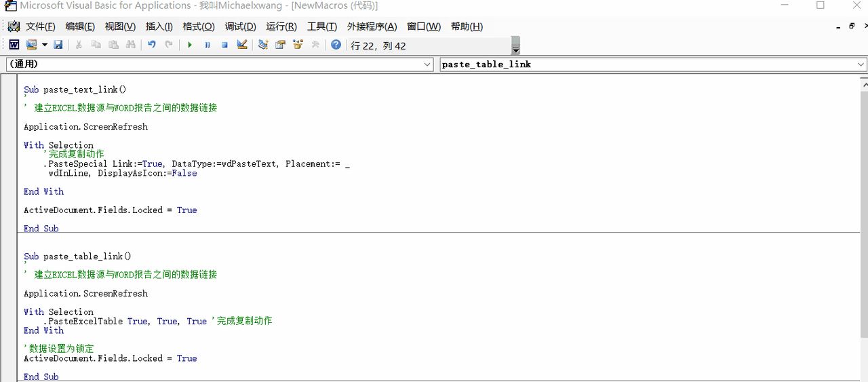Click the VBA system menu icon left of 文件
The image size is (868, 382).
click(14, 26)
